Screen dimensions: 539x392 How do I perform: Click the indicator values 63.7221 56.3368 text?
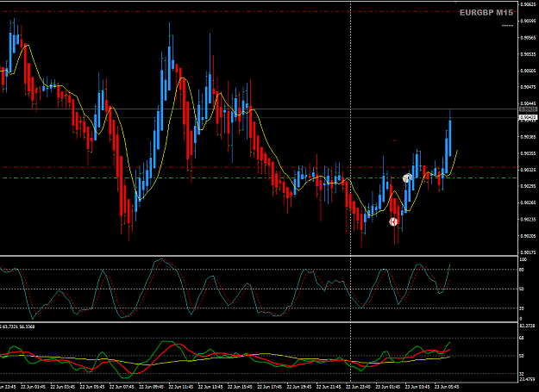click(x=19, y=327)
